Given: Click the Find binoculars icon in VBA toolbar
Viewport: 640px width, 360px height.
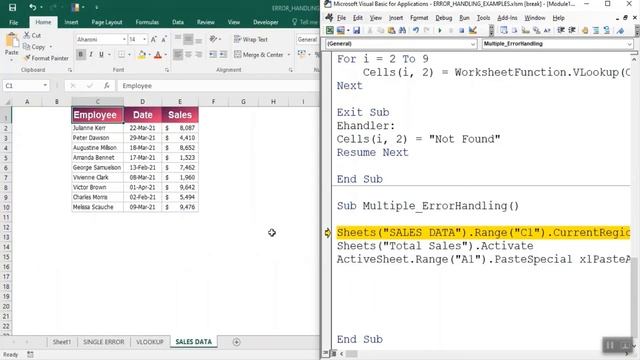Looking at the screenshot, I should click(x=402, y=30).
